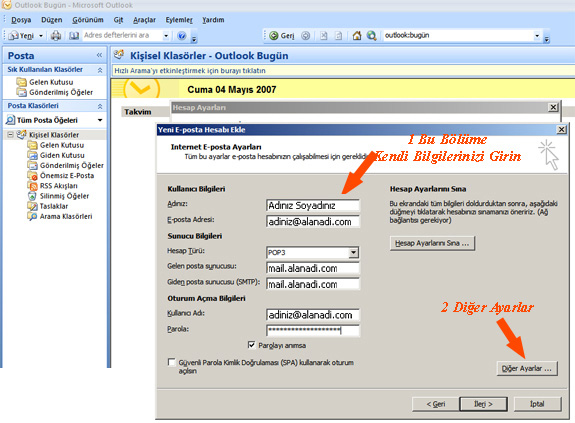Click Arama Klasörleri search folder icon
Screen dimensions: 575x423
pos(32,216)
